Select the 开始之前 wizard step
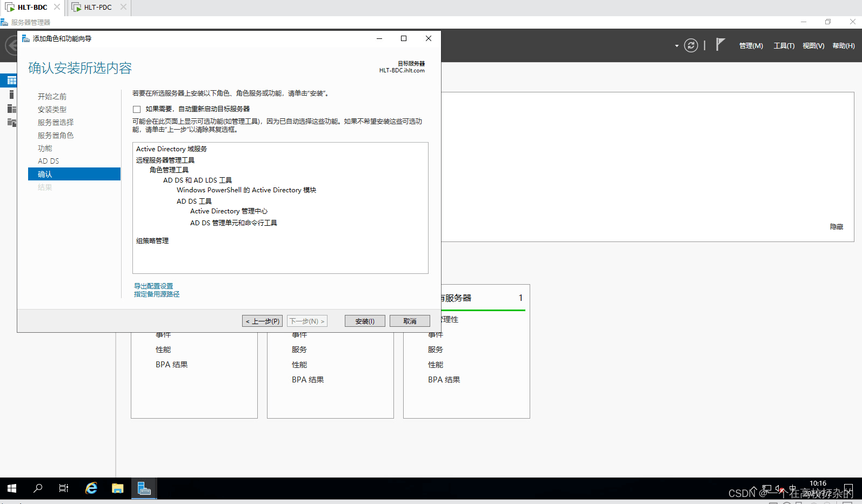The image size is (862, 504). pyautogui.click(x=52, y=96)
